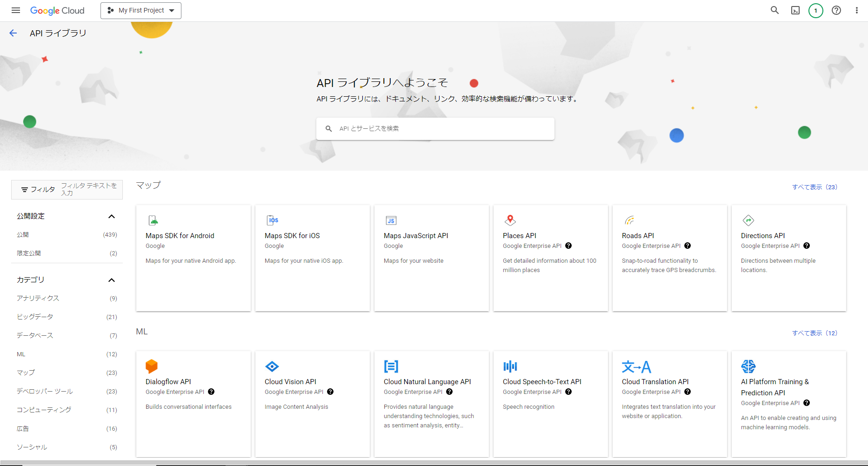The width and height of the screenshot is (868, 466).
Task: Open Directions API card title
Action: pos(763,236)
